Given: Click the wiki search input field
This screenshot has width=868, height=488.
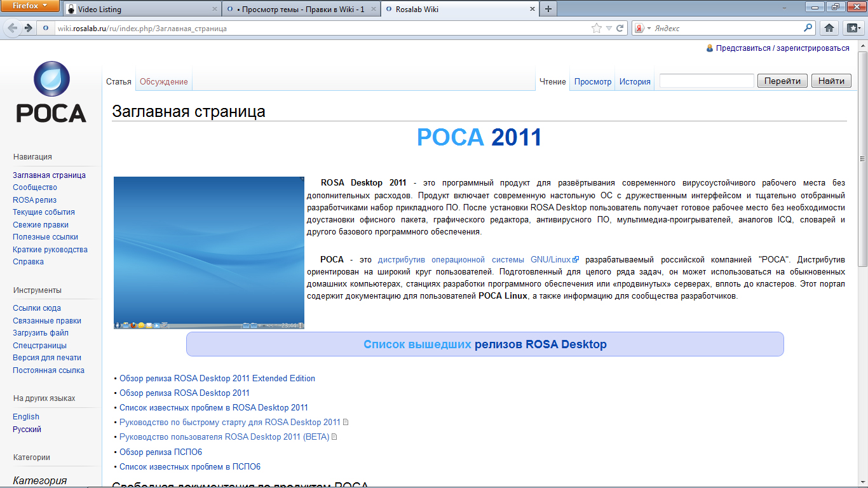Looking at the screenshot, I should [707, 81].
